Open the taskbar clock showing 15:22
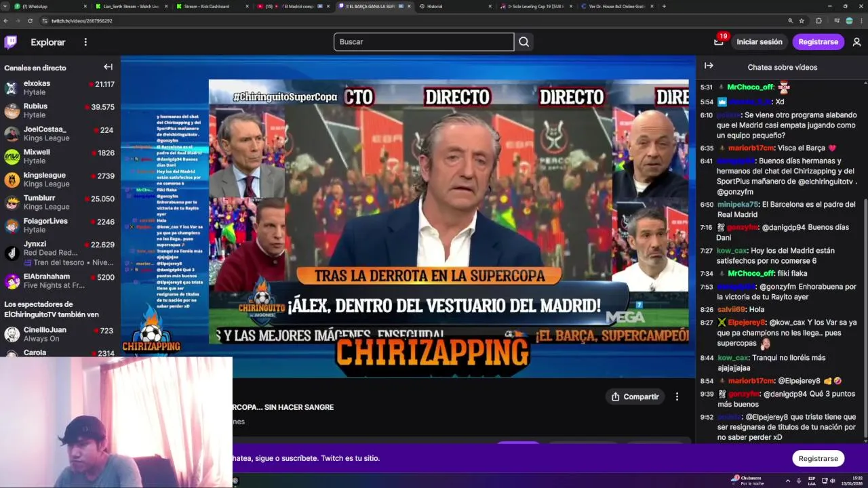Image resolution: width=868 pixels, height=488 pixels. (x=852, y=481)
